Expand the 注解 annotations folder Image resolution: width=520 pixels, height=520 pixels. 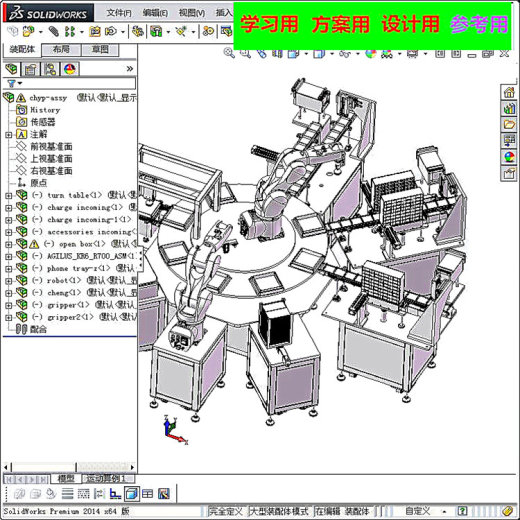click(x=8, y=135)
